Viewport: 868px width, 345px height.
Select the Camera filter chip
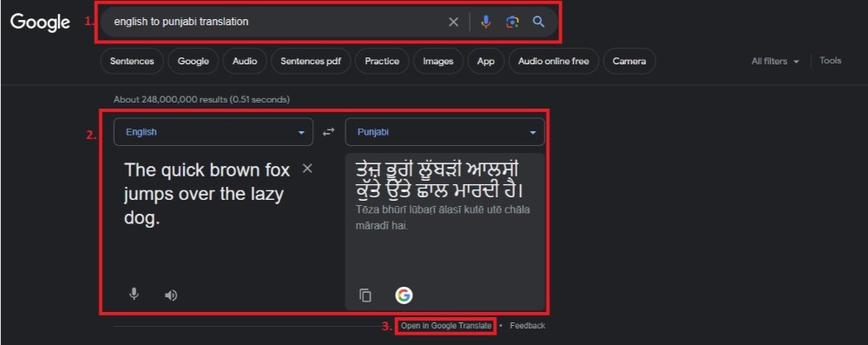(628, 61)
